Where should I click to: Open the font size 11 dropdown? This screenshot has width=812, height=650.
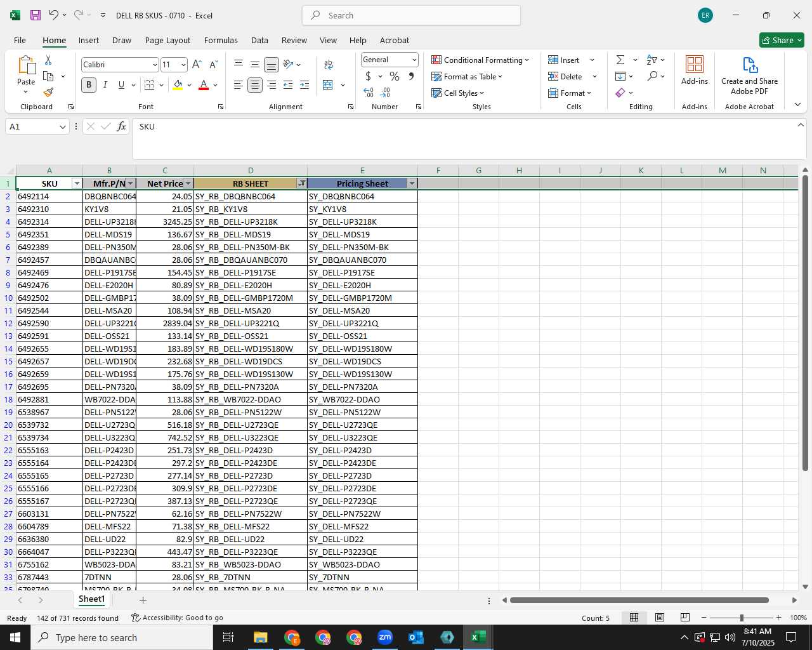click(x=183, y=65)
